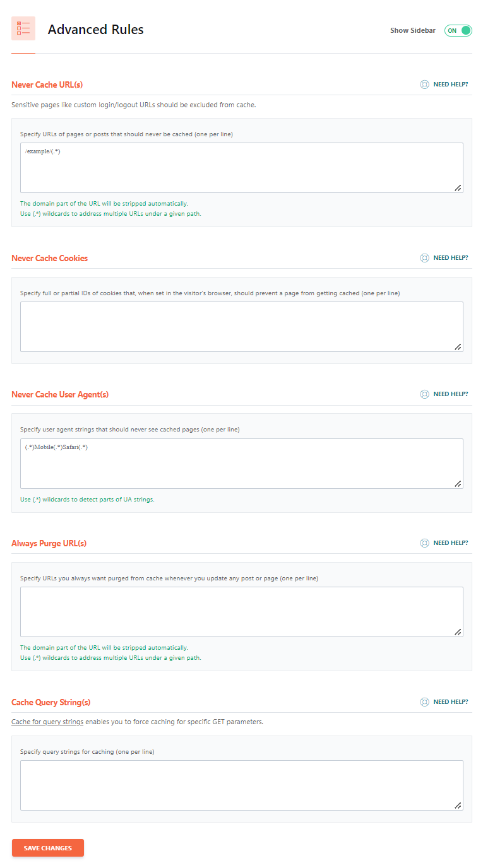Viewport: 483px width, 868px height.
Task: Click lifebuoy icon beside Never Cache Cookies
Action: pyautogui.click(x=425, y=258)
